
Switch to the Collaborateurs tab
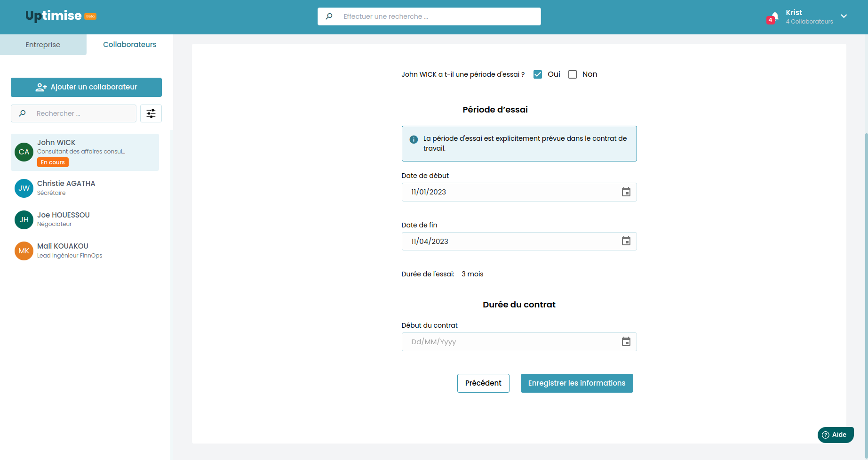[x=130, y=45]
